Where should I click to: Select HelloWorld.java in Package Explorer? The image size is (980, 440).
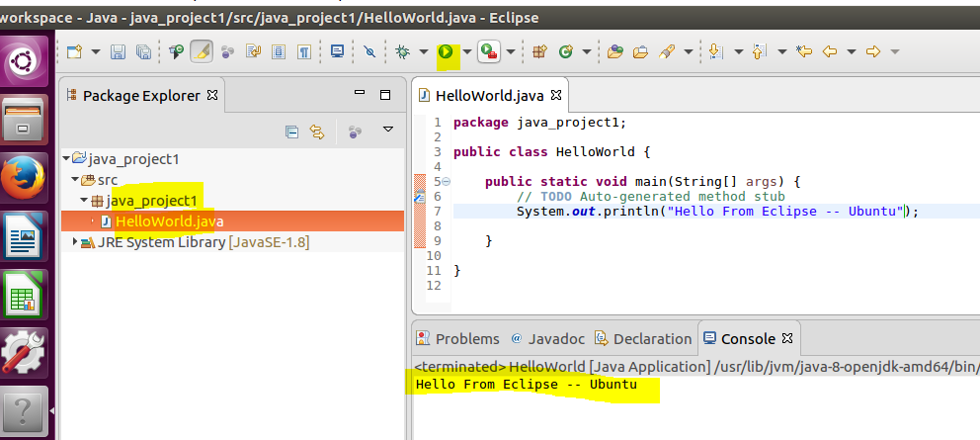(232, 220)
